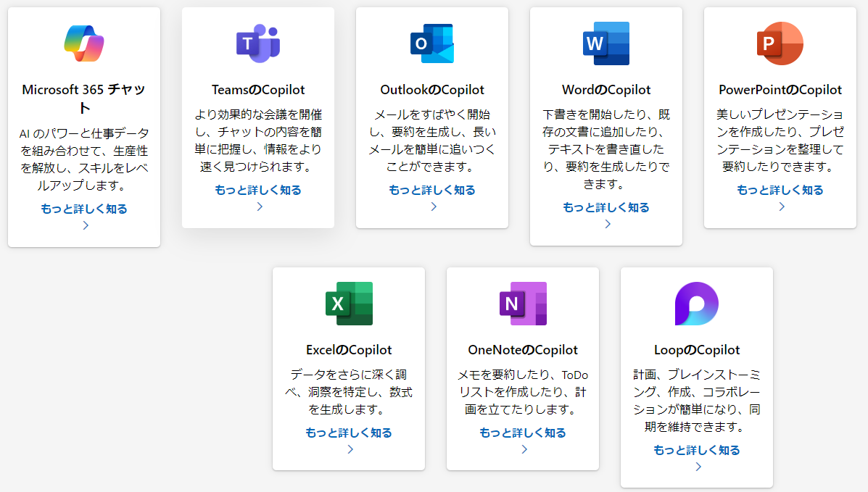Select the Microsoft 365 チャット heading

(84, 99)
